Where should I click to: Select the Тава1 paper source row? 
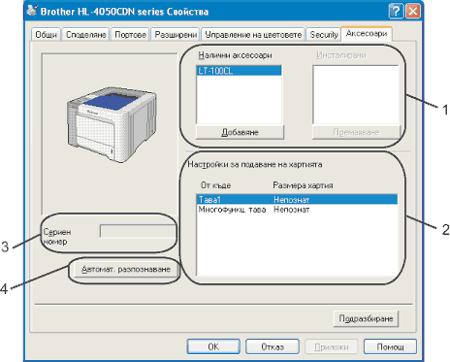click(297, 200)
